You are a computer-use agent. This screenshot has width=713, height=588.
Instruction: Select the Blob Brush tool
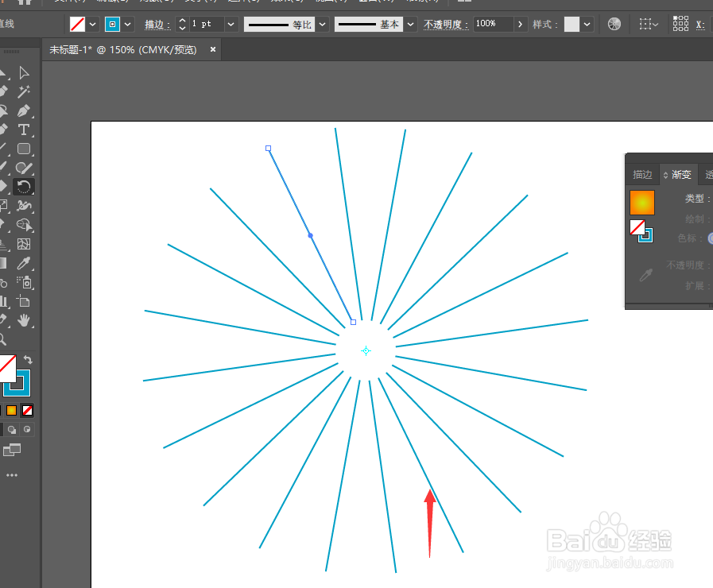pyautogui.click(x=24, y=168)
